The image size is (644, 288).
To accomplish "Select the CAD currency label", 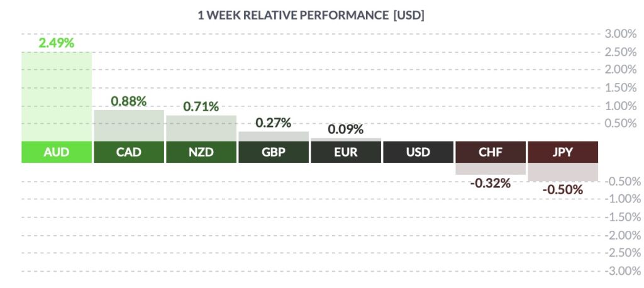I will (129, 152).
